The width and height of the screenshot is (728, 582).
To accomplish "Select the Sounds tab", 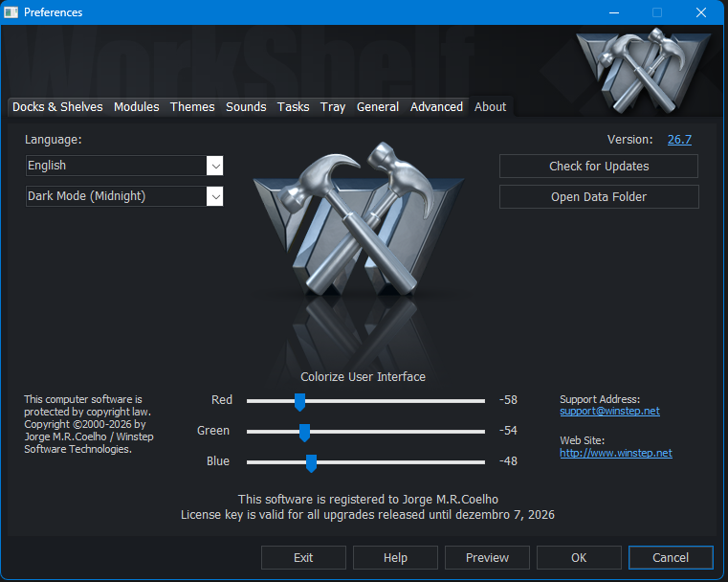I will coord(246,107).
